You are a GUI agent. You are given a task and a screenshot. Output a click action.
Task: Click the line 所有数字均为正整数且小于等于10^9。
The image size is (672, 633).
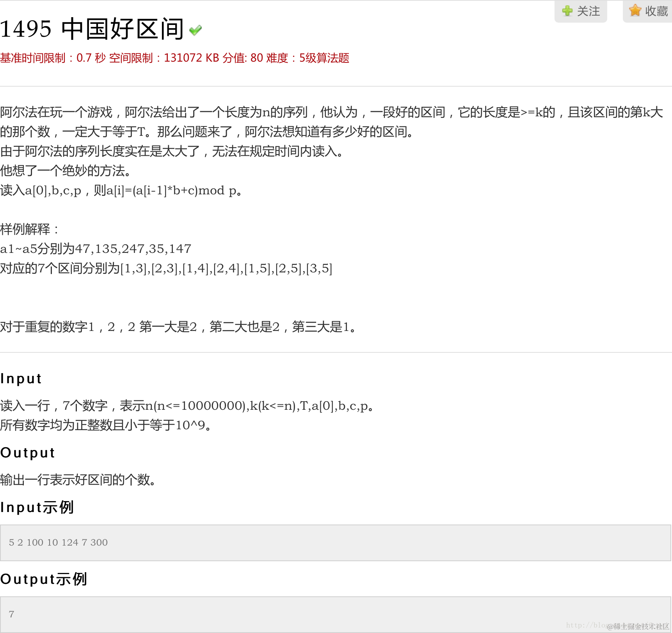click(106, 425)
